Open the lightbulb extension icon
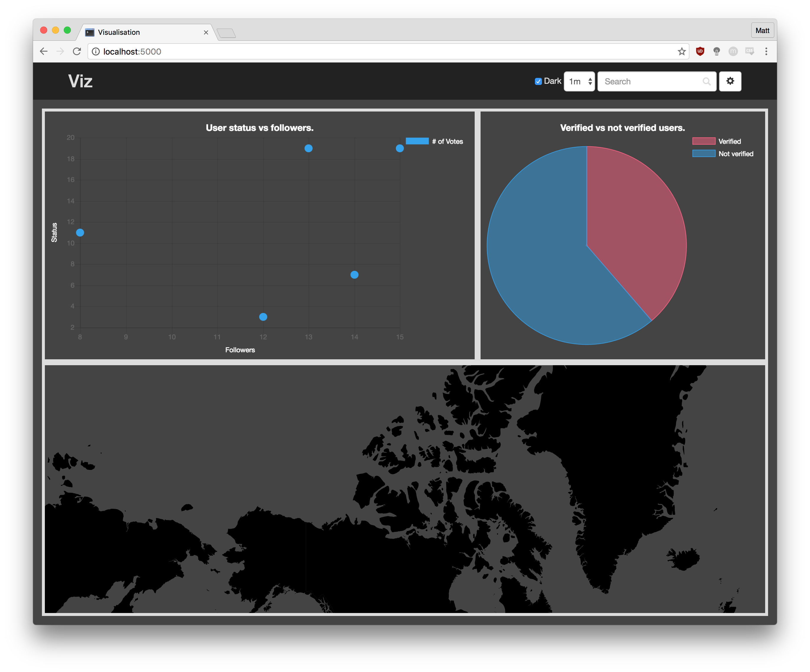Viewport: 810px width, 672px height. pos(717,51)
